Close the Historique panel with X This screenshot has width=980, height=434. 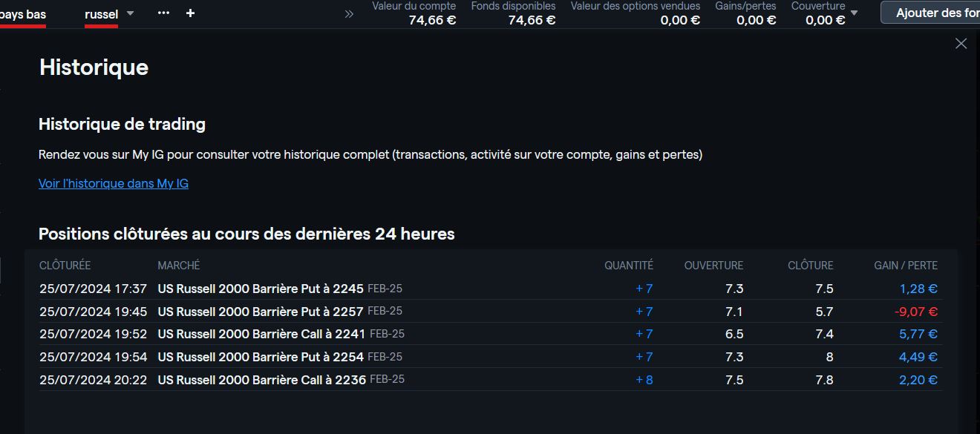tap(961, 44)
